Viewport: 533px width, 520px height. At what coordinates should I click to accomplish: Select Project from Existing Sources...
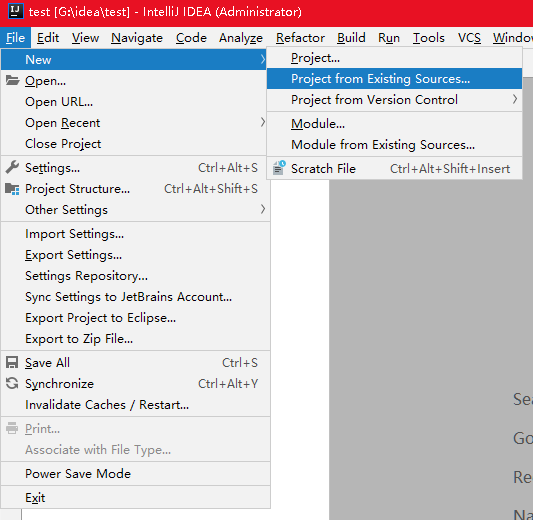click(394, 79)
